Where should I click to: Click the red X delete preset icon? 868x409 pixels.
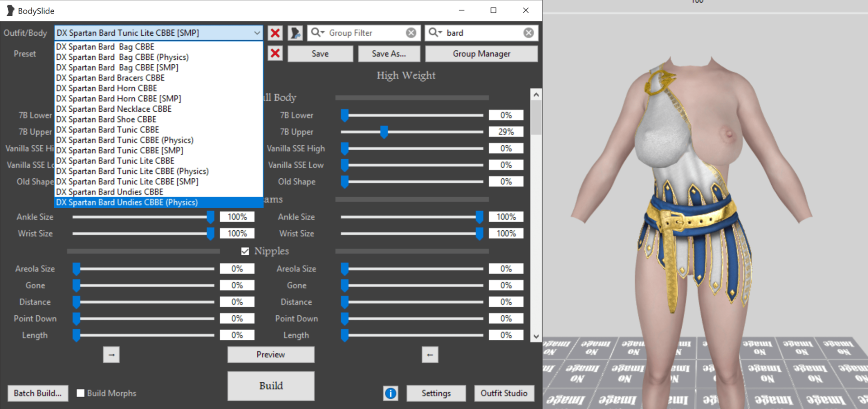(275, 53)
